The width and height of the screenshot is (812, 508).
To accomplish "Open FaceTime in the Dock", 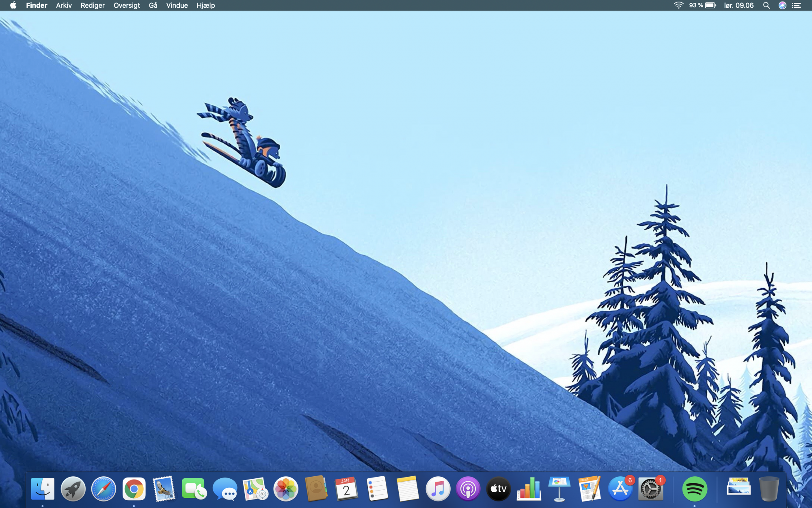I will click(x=194, y=488).
